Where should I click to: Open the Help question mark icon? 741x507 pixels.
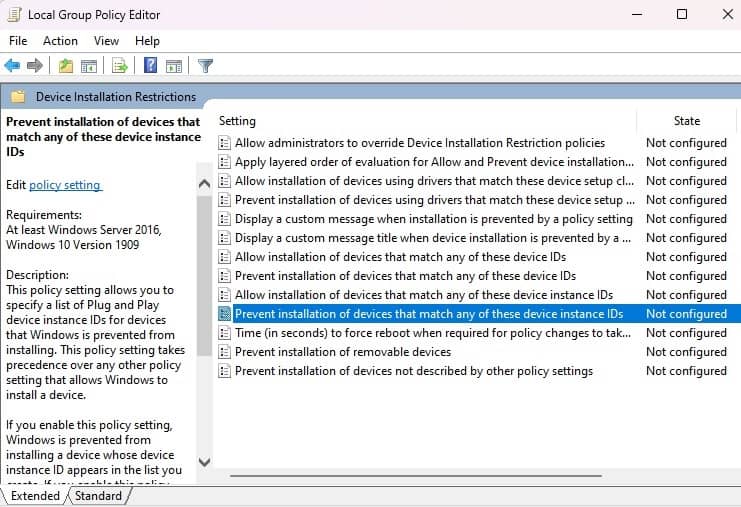(x=150, y=65)
